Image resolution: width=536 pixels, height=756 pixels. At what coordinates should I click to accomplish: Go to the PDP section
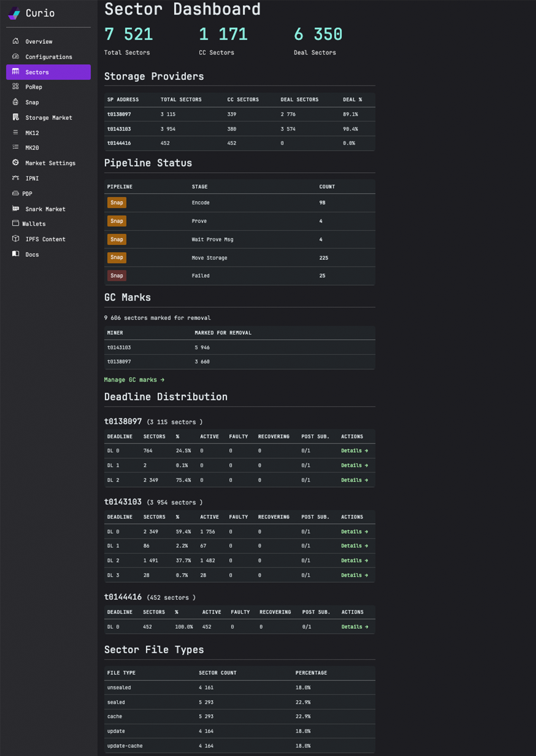[x=27, y=193]
